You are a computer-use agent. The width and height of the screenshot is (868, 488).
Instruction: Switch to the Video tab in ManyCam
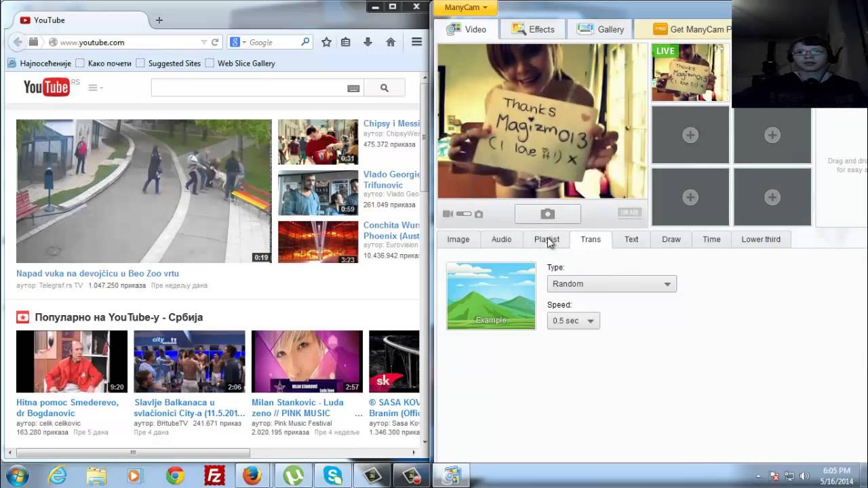point(467,29)
